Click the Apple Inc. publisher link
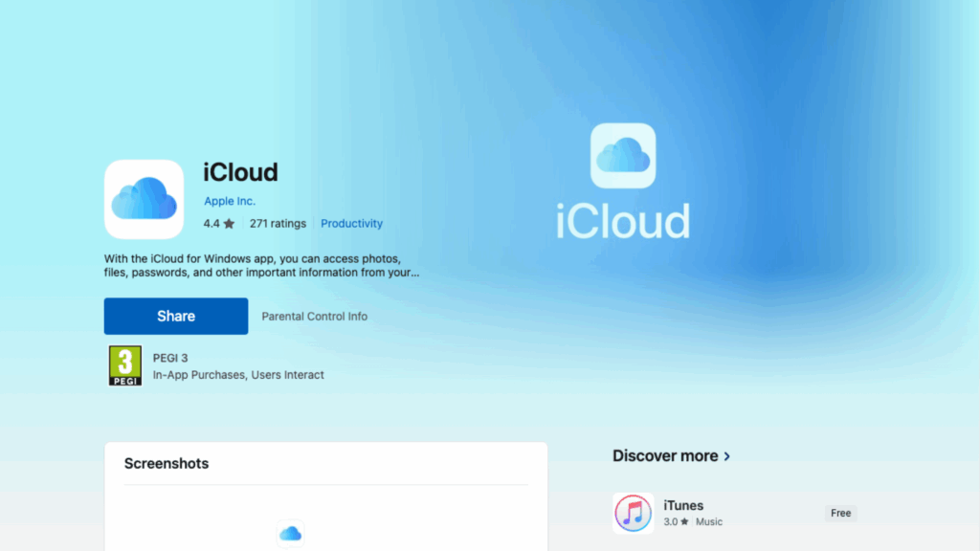980x551 pixels. tap(229, 201)
